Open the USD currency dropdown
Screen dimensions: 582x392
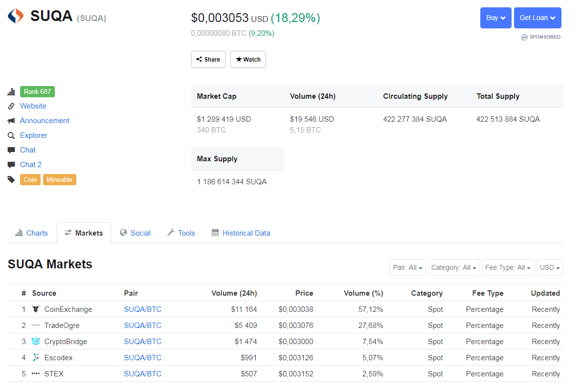tap(550, 267)
